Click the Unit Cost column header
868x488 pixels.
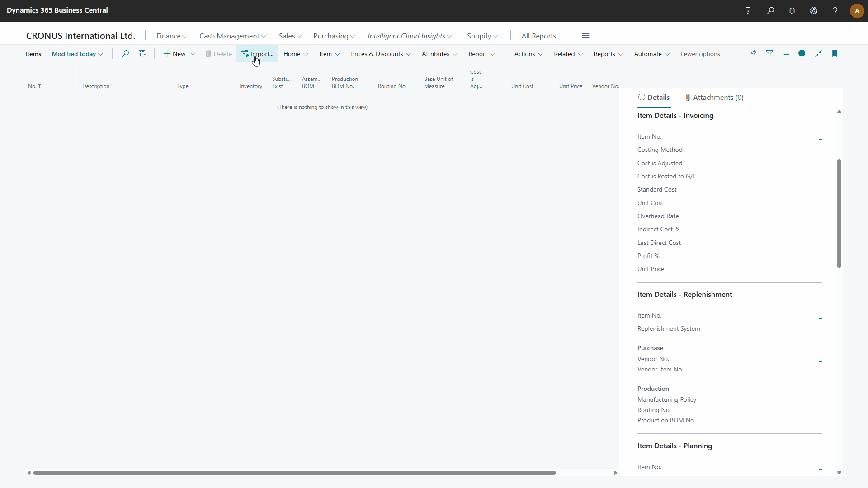tap(522, 86)
